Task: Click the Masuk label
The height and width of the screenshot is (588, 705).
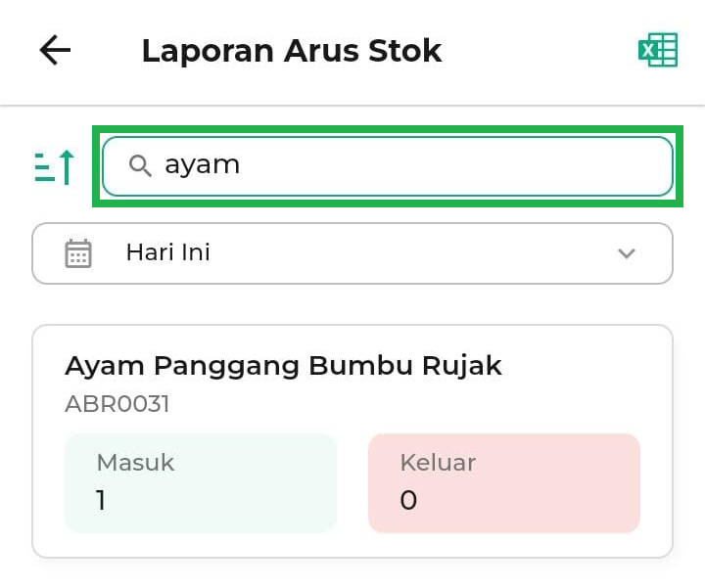Action: tap(135, 463)
